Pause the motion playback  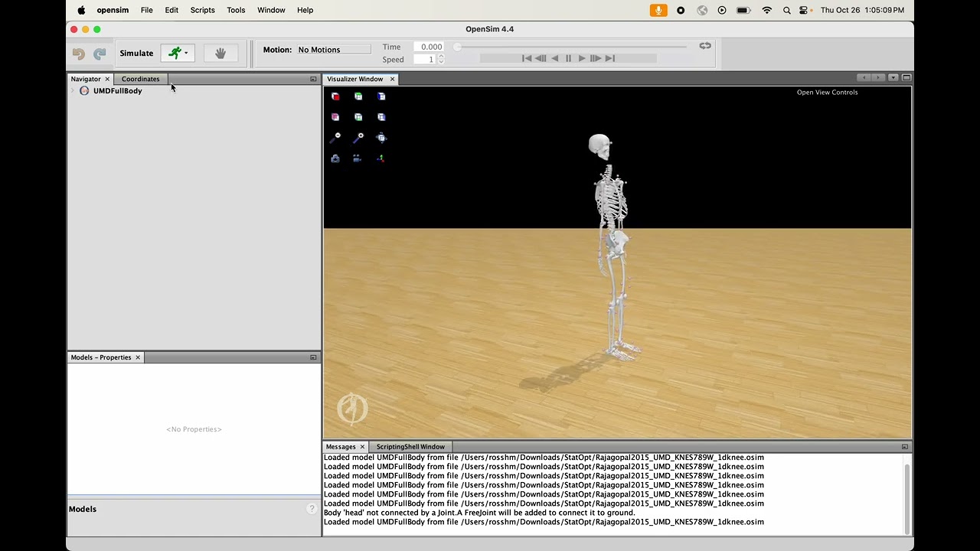click(x=568, y=58)
